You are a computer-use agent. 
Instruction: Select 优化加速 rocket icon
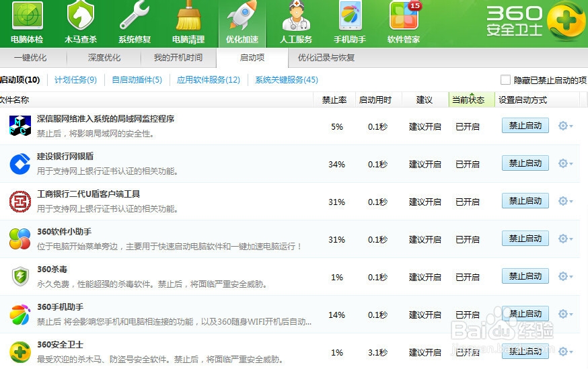click(x=242, y=15)
